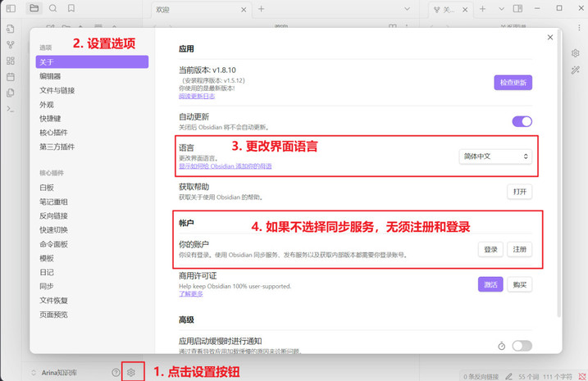Open the file explorer folder icon
The height and width of the screenshot is (381, 588).
(34, 8)
